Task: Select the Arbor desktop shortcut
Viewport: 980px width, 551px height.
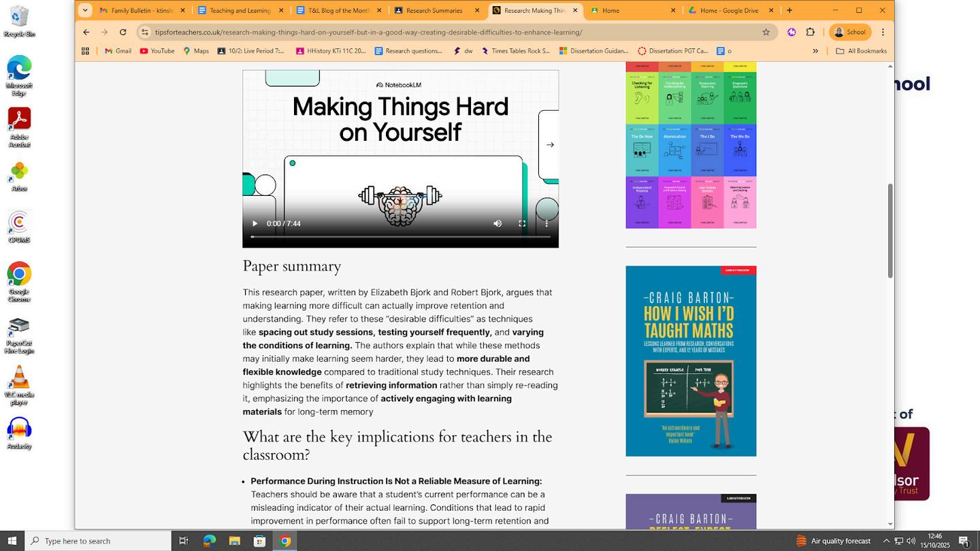Action: pos(19,177)
